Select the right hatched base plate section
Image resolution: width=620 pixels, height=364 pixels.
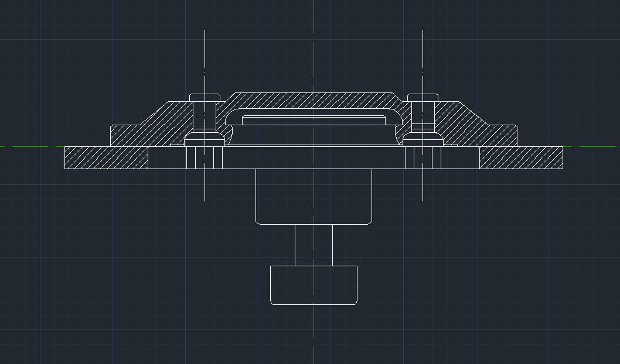(521, 158)
